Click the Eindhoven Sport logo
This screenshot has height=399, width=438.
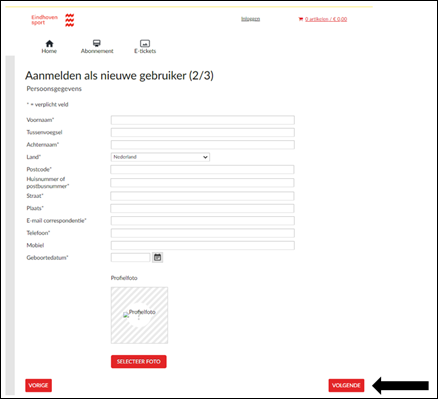click(53, 20)
